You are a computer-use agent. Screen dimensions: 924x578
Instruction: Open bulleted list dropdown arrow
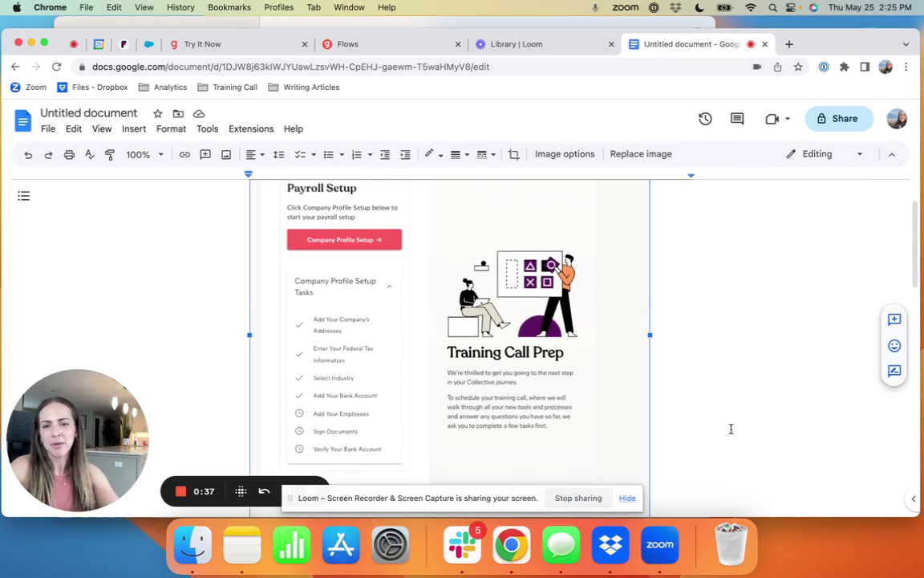coord(342,154)
